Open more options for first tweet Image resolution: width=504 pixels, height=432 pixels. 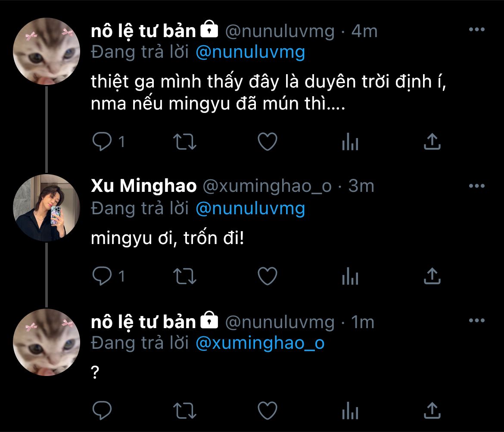pos(476,30)
